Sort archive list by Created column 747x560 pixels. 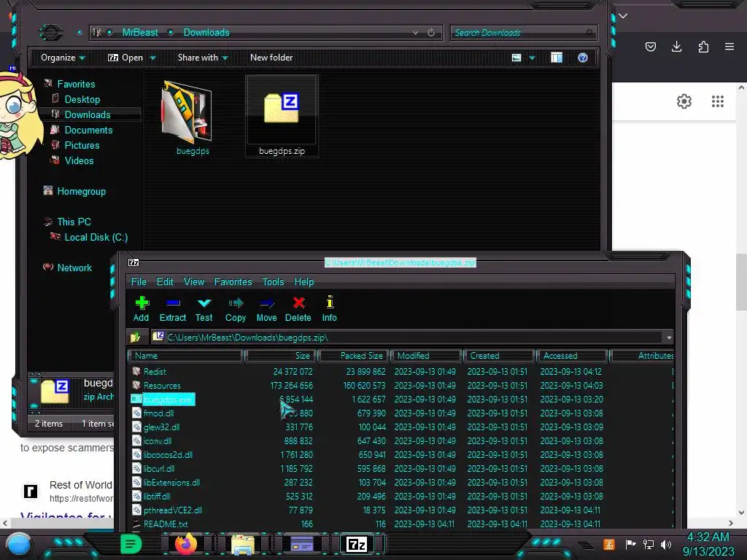498,356
